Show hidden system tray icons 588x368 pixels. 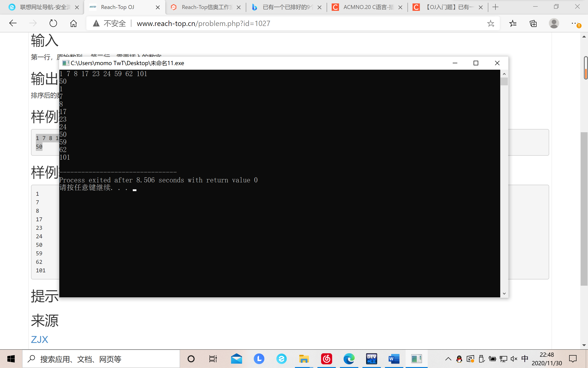(448, 359)
